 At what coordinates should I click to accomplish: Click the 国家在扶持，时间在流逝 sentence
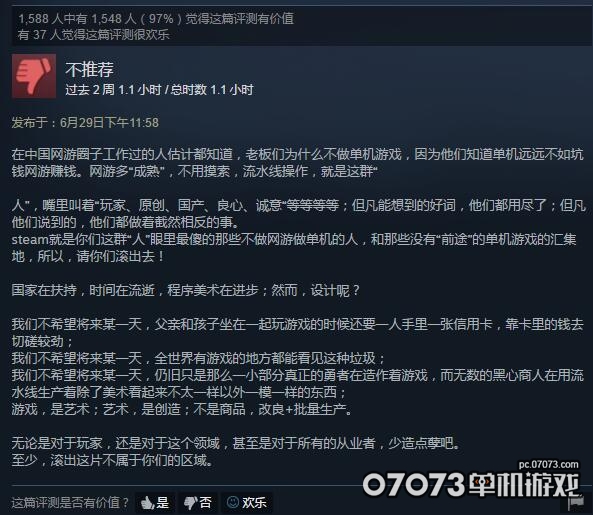pos(185,290)
